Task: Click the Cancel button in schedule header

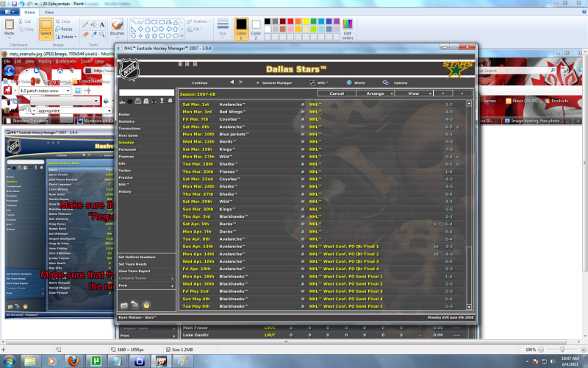Action: (x=337, y=93)
